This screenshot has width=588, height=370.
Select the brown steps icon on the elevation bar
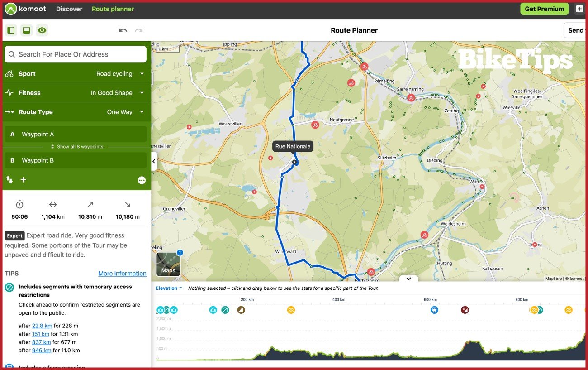click(241, 310)
